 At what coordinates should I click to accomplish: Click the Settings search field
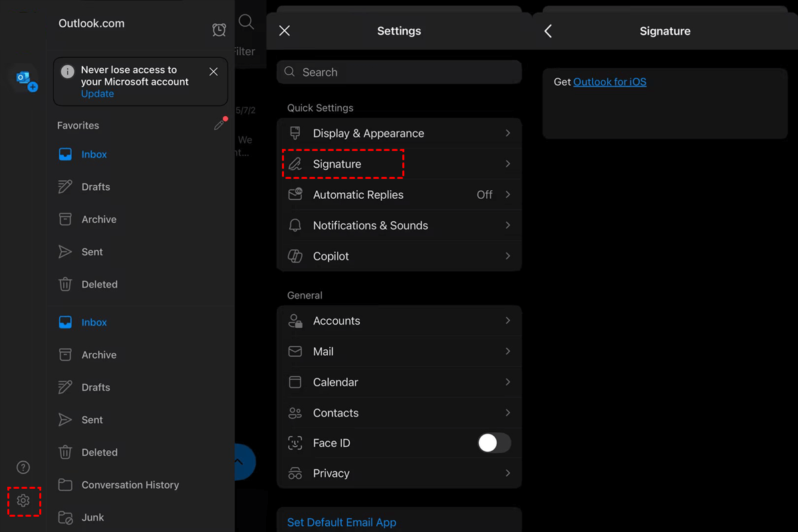click(x=399, y=72)
